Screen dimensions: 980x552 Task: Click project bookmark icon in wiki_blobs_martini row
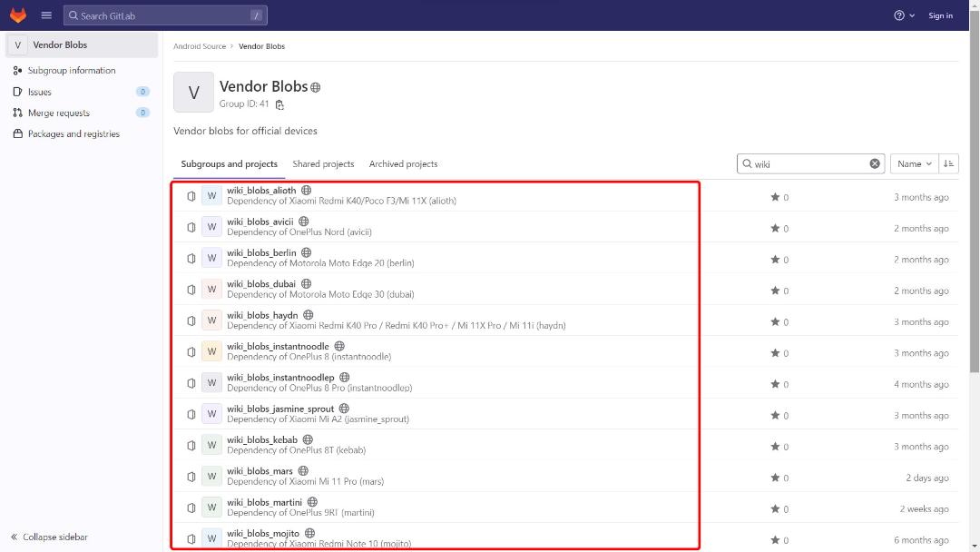191,508
